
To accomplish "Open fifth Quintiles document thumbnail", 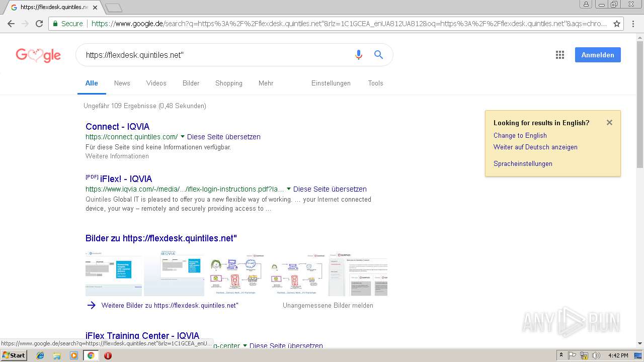I will [358, 274].
